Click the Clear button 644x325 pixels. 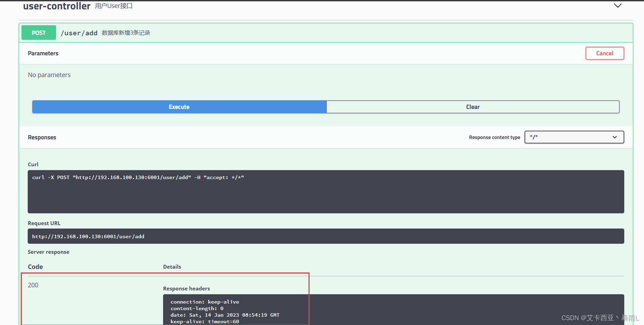(x=473, y=107)
